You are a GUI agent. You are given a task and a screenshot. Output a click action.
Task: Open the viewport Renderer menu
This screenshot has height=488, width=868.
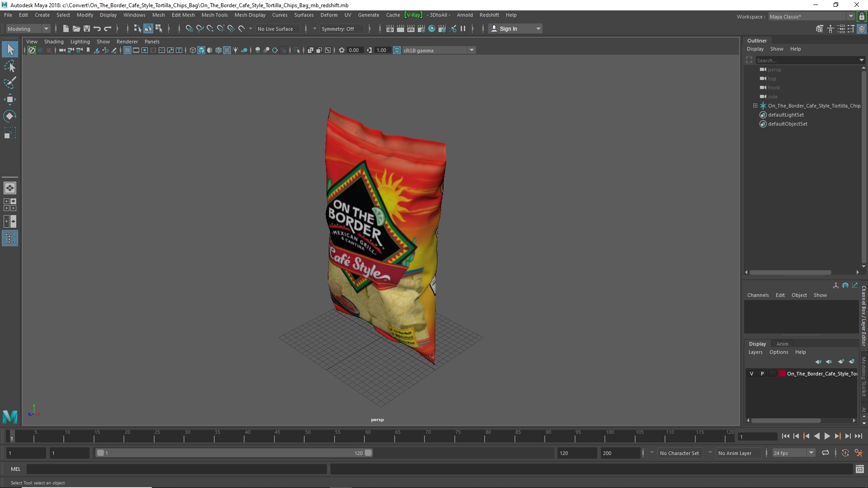[x=127, y=42]
